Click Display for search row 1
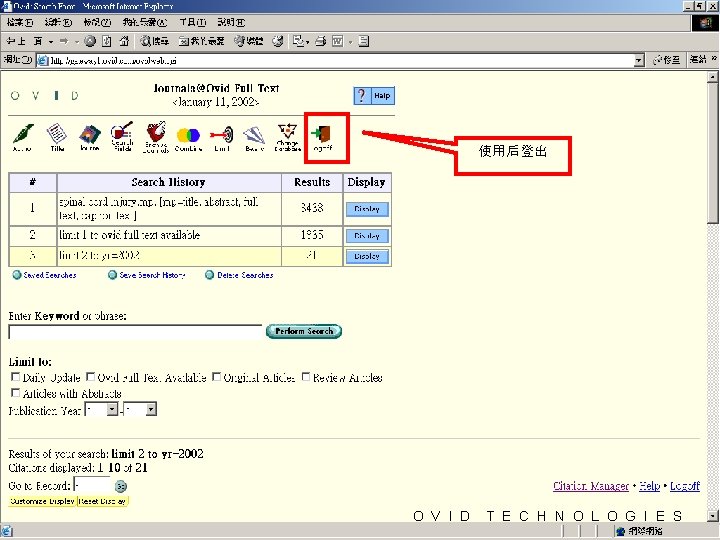Viewport: 720px width, 540px height. [367, 209]
